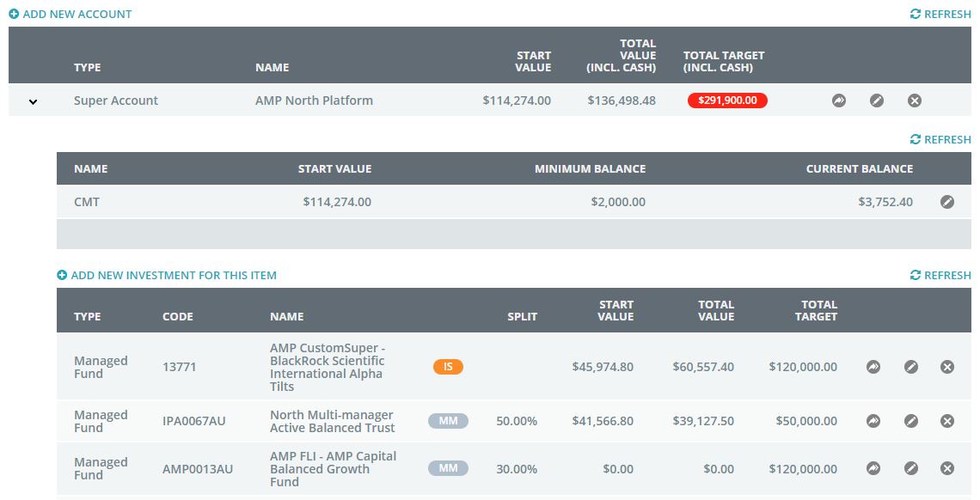Image resolution: width=980 pixels, height=500 pixels.
Task: Click share arrow for AMP Capital Balanced Growth
Action: pos(873,468)
